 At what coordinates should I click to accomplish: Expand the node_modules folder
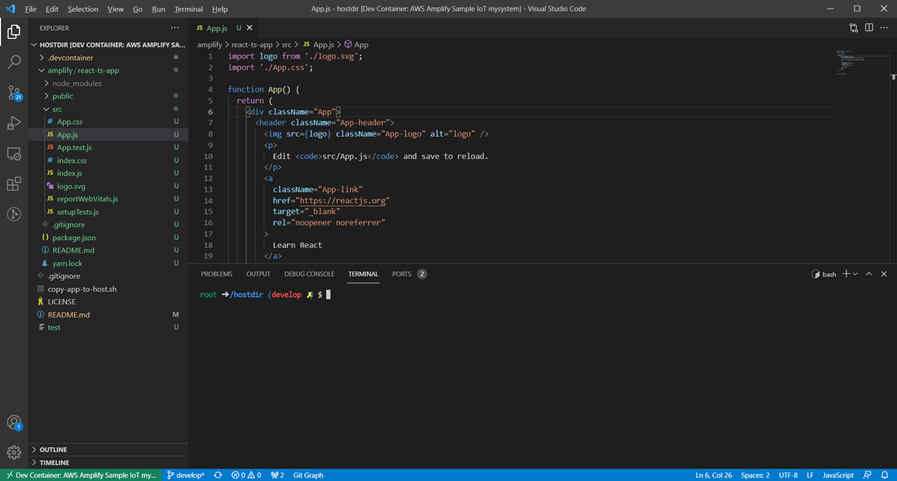pyautogui.click(x=77, y=84)
